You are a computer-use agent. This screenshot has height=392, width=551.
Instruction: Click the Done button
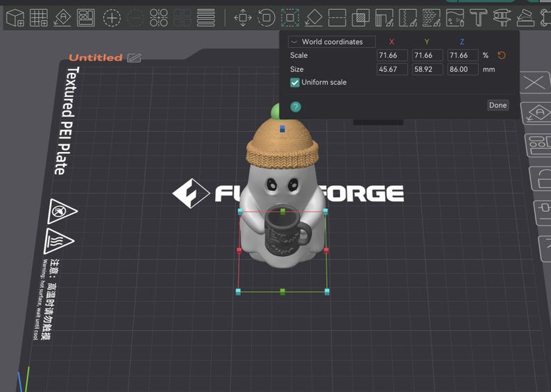pos(498,105)
